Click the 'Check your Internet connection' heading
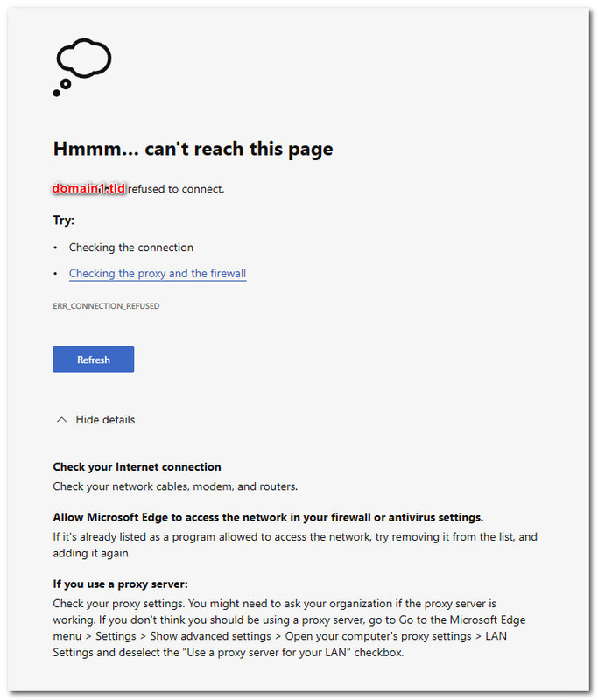 pos(137,467)
